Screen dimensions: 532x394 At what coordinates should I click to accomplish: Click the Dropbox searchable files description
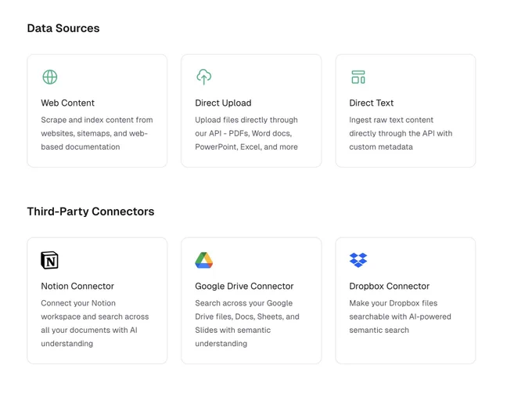[x=400, y=316]
